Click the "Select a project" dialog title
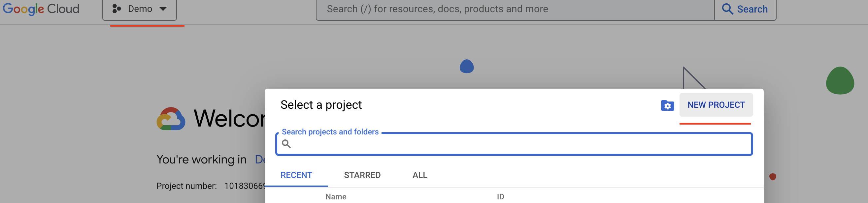868x203 pixels. (321, 105)
